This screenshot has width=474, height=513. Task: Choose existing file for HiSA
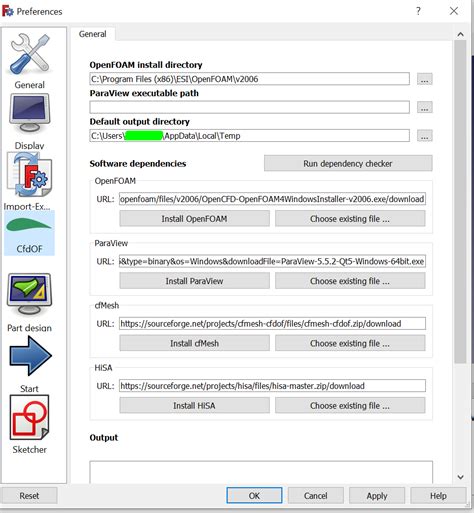coord(350,406)
